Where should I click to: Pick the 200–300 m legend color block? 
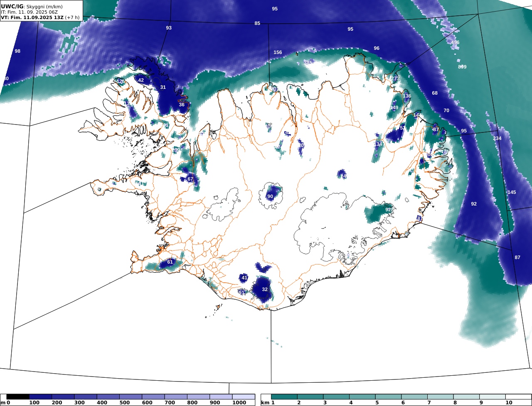click(x=63, y=397)
